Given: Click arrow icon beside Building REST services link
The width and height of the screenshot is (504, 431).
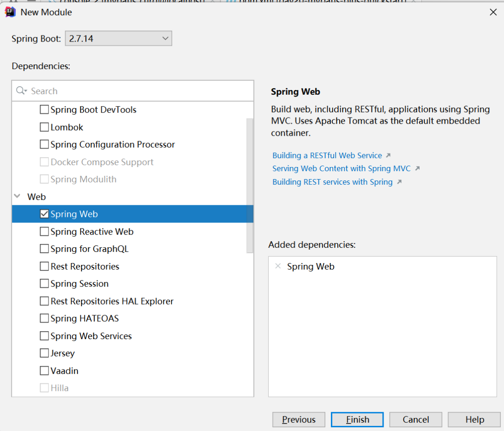Looking at the screenshot, I should [x=399, y=182].
